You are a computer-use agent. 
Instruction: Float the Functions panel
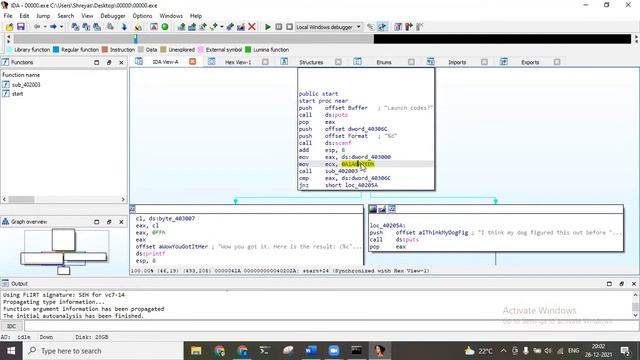[x=109, y=62]
